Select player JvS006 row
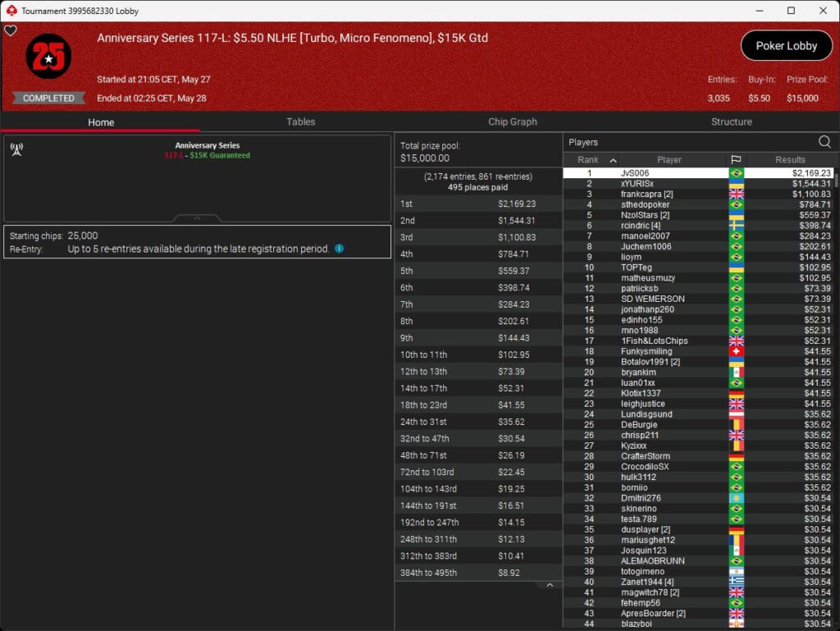 click(x=699, y=173)
